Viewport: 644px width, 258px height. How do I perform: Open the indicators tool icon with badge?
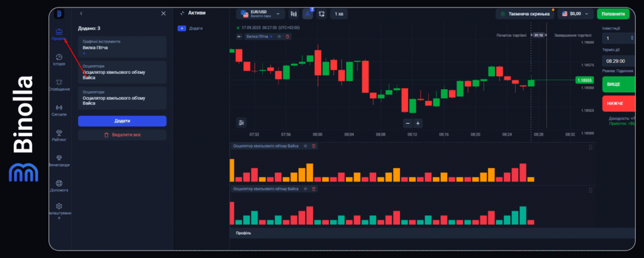[308, 13]
